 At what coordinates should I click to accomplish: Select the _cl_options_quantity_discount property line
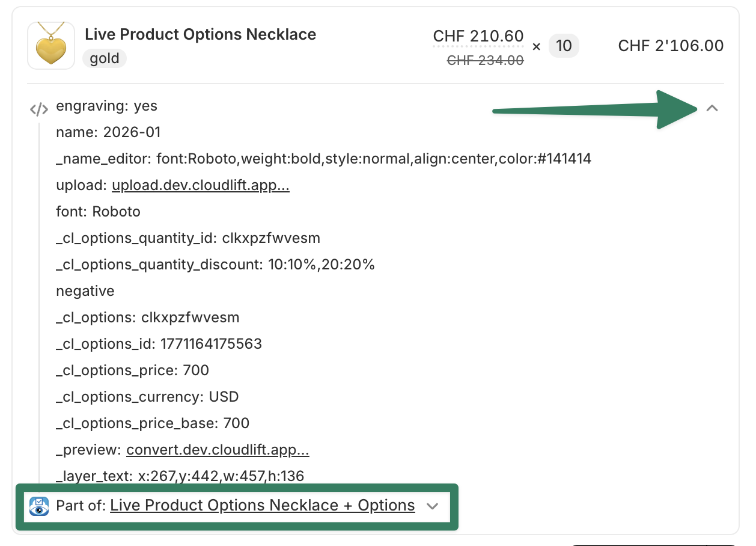click(x=215, y=265)
